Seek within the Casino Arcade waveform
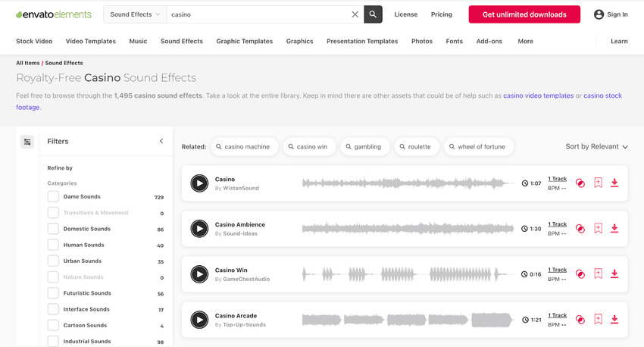The height and width of the screenshot is (347, 644). (x=408, y=320)
